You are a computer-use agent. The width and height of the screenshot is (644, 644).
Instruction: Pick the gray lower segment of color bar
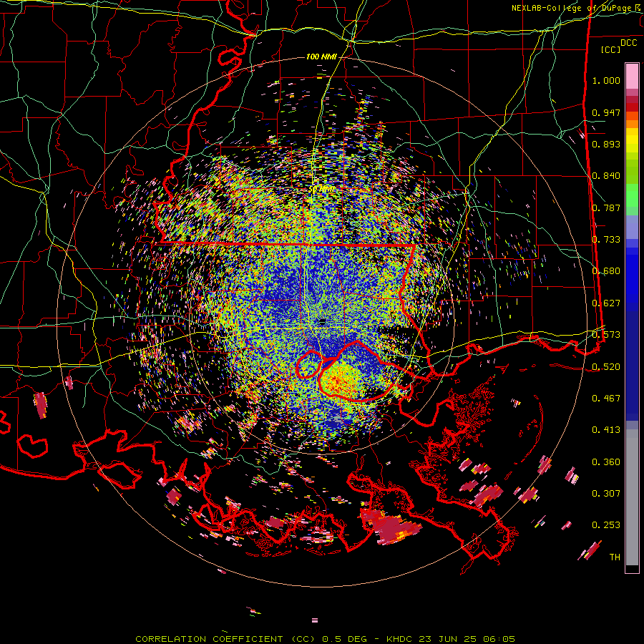[x=632, y=497]
